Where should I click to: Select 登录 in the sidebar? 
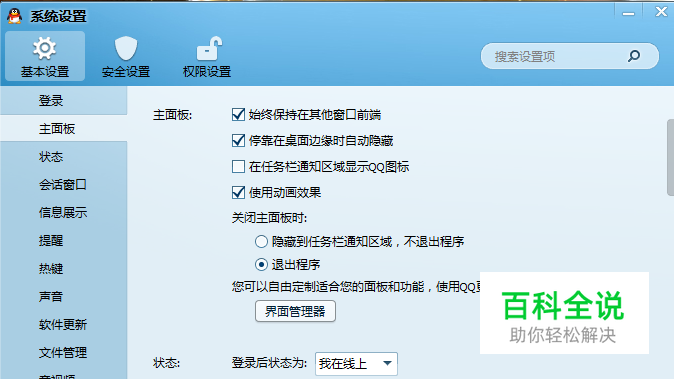click(64, 101)
